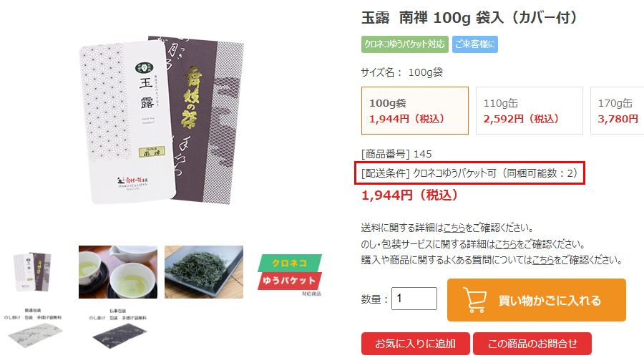Screen dimensions: 644x358
Task: Open この商品のお問合せ inquiry button
Action: coord(532,344)
